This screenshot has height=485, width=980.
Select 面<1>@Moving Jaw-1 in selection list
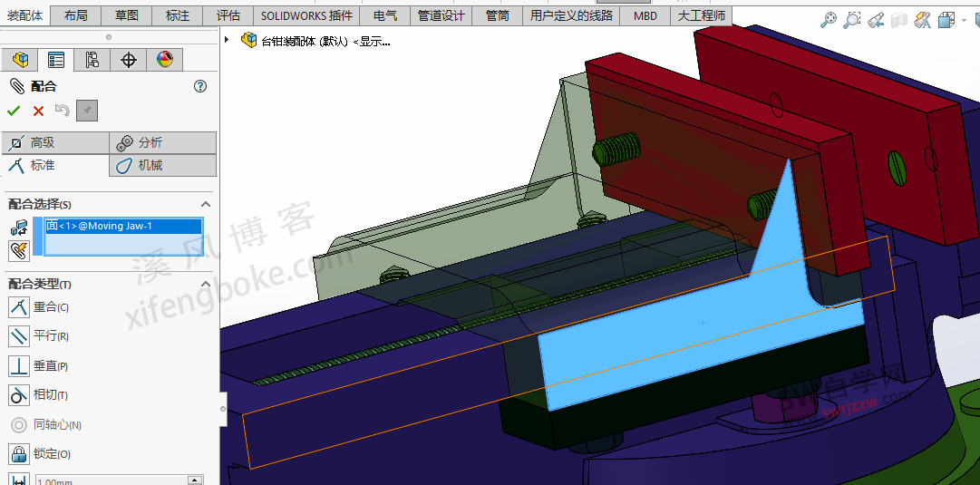click(x=124, y=226)
